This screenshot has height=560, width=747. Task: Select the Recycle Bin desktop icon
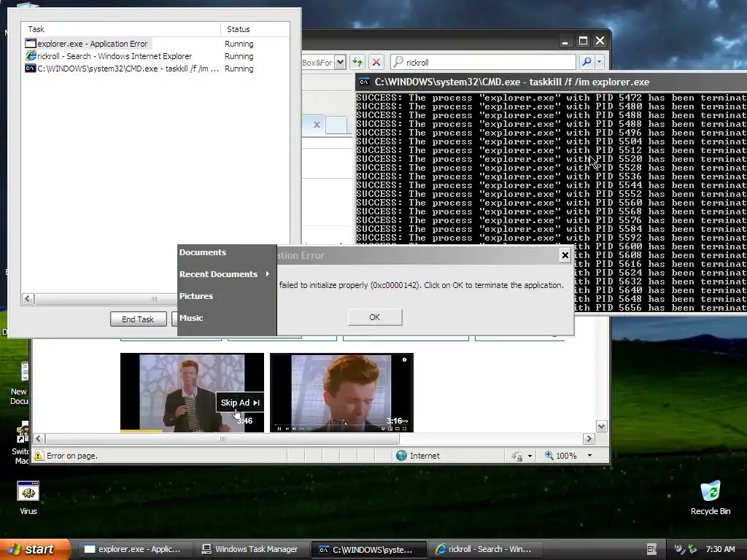coord(711,498)
